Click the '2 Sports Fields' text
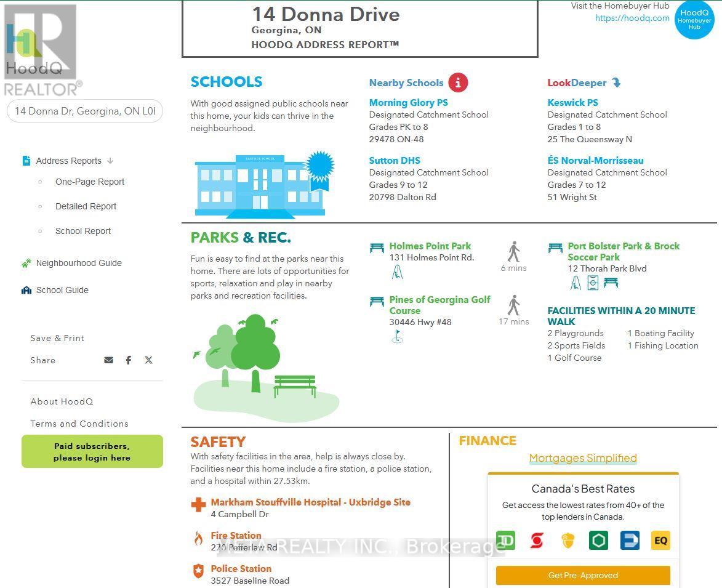Viewport: 722px width, 588px height. click(577, 345)
